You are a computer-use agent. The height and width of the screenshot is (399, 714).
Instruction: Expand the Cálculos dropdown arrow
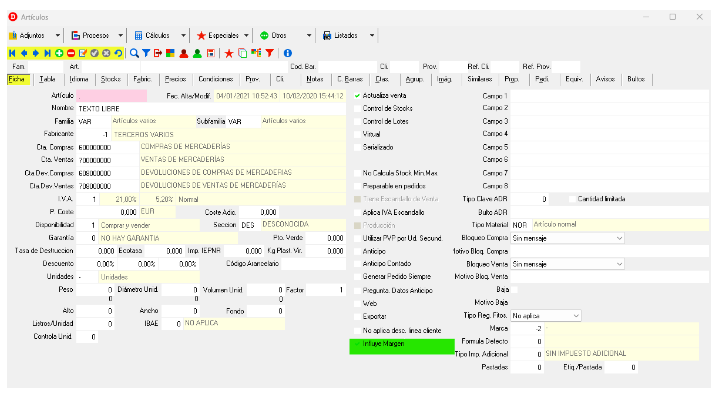183,35
